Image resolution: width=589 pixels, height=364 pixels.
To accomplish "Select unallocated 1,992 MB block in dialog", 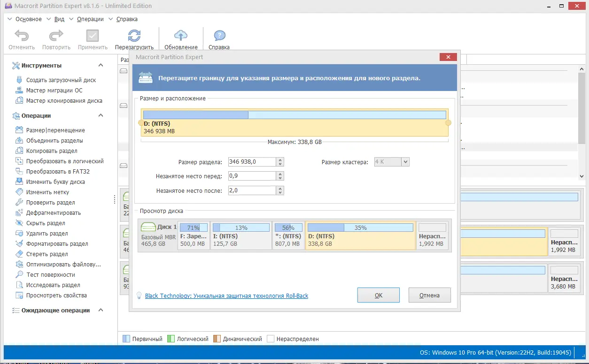I will click(x=432, y=235).
